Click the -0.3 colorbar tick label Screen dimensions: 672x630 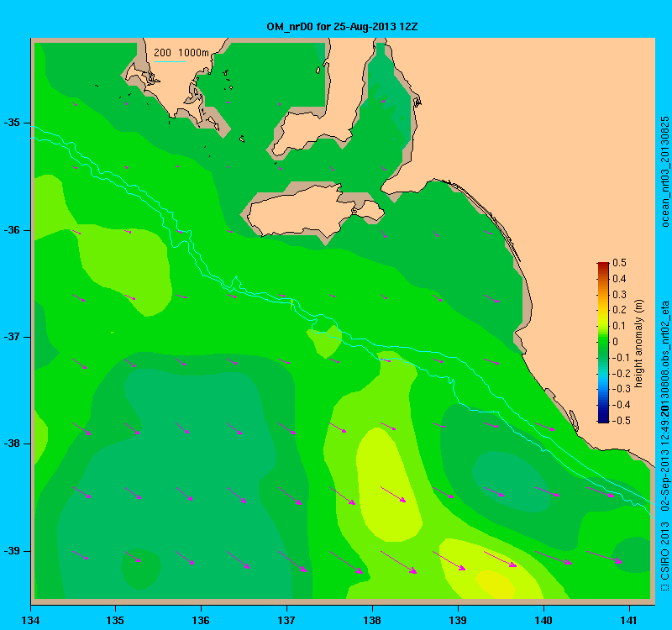pyautogui.click(x=621, y=389)
